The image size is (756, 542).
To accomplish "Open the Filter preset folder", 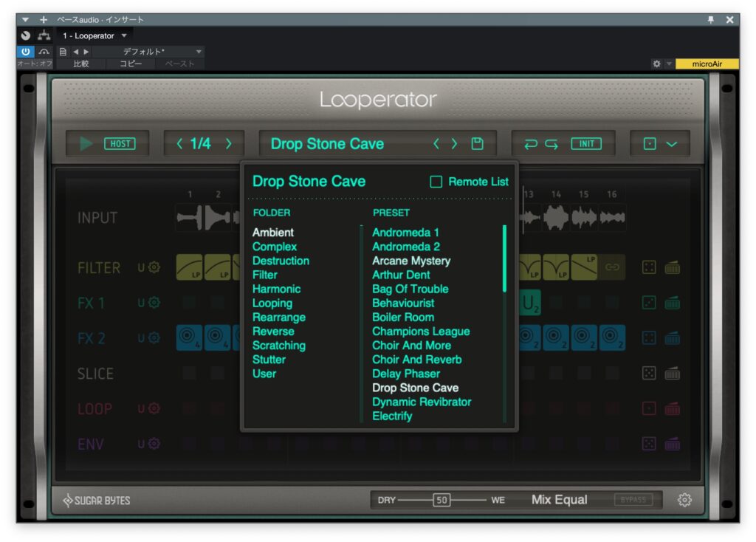I will [265, 275].
